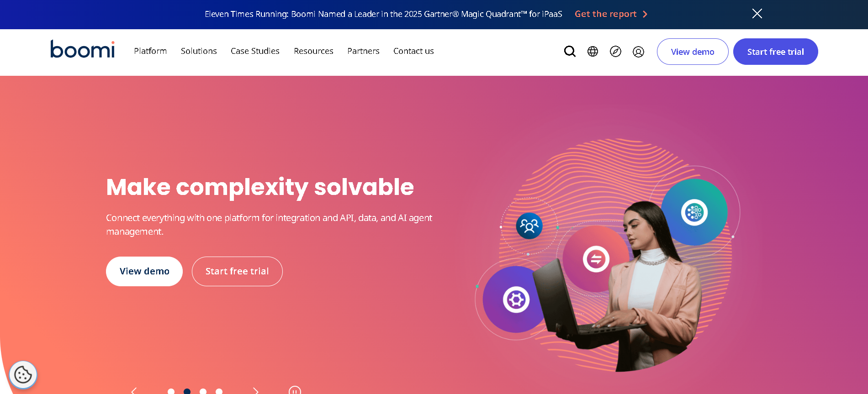Open the search magnifier icon
868x394 pixels.
570,51
